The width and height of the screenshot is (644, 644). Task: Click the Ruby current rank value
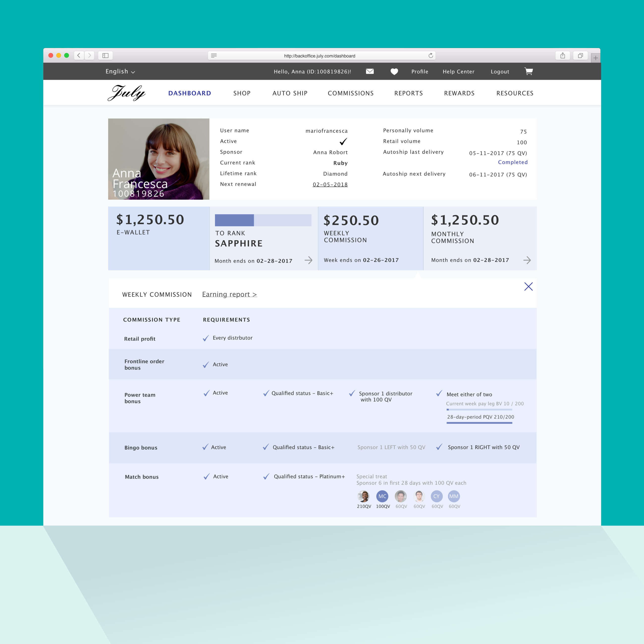[340, 163]
